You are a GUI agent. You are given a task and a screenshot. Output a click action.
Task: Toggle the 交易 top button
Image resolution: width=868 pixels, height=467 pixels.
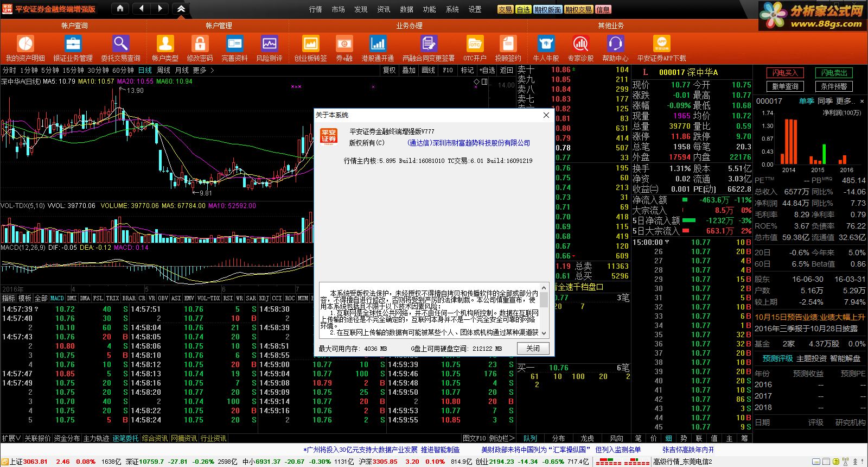[x=505, y=9]
